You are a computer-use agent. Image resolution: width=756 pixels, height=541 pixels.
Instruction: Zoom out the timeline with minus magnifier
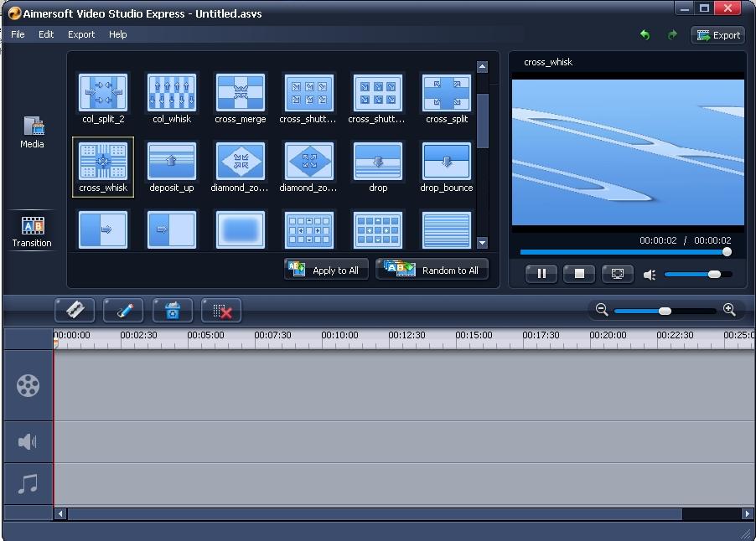point(601,309)
